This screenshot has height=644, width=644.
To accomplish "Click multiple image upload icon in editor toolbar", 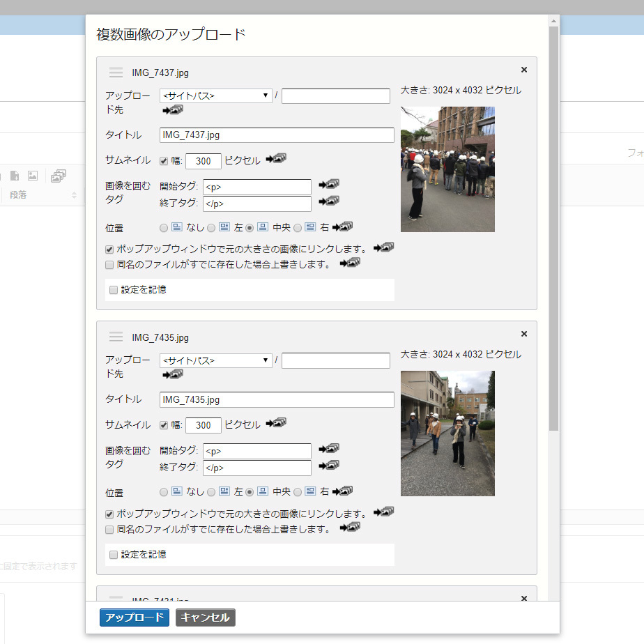I will pos(59,176).
